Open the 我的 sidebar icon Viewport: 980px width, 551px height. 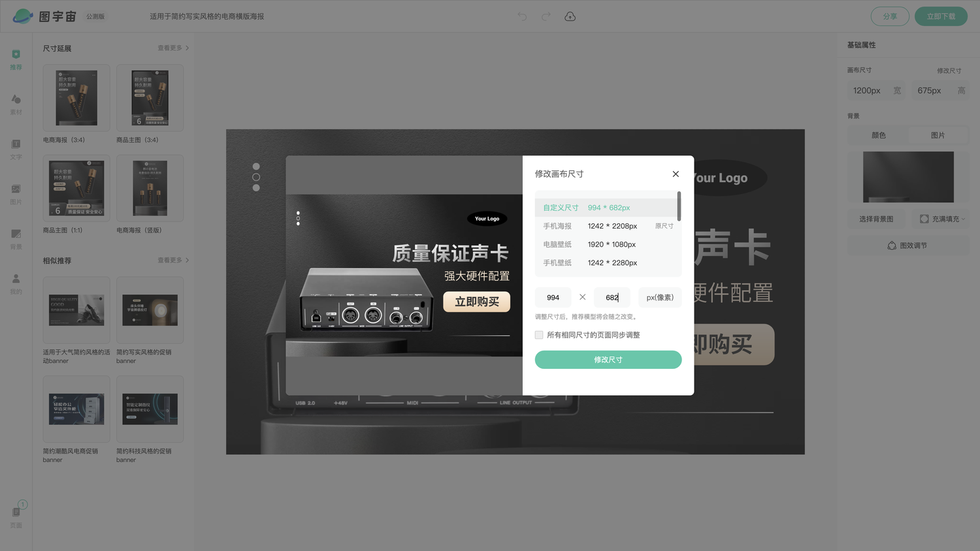(x=16, y=285)
